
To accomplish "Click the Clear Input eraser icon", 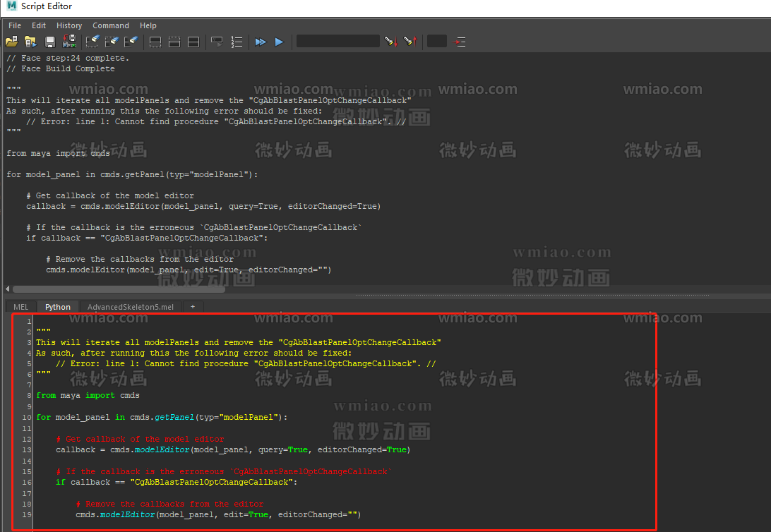I will pos(112,42).
